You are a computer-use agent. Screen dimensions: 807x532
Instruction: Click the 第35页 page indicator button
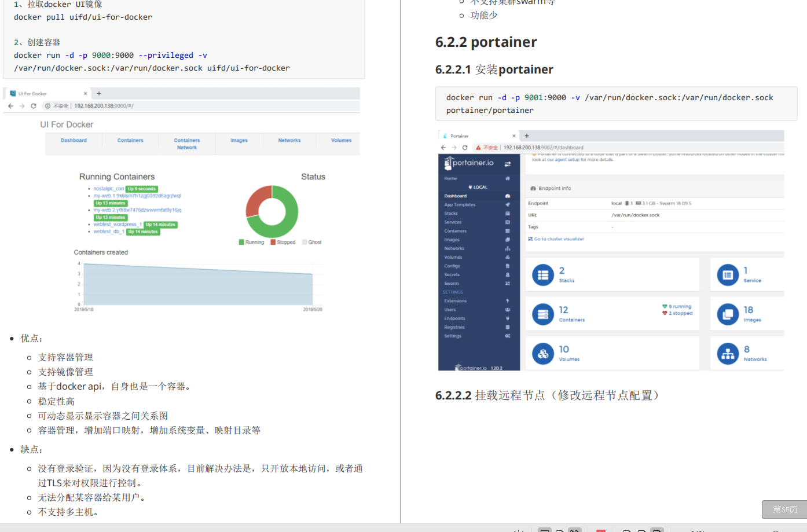pos(784,509)
